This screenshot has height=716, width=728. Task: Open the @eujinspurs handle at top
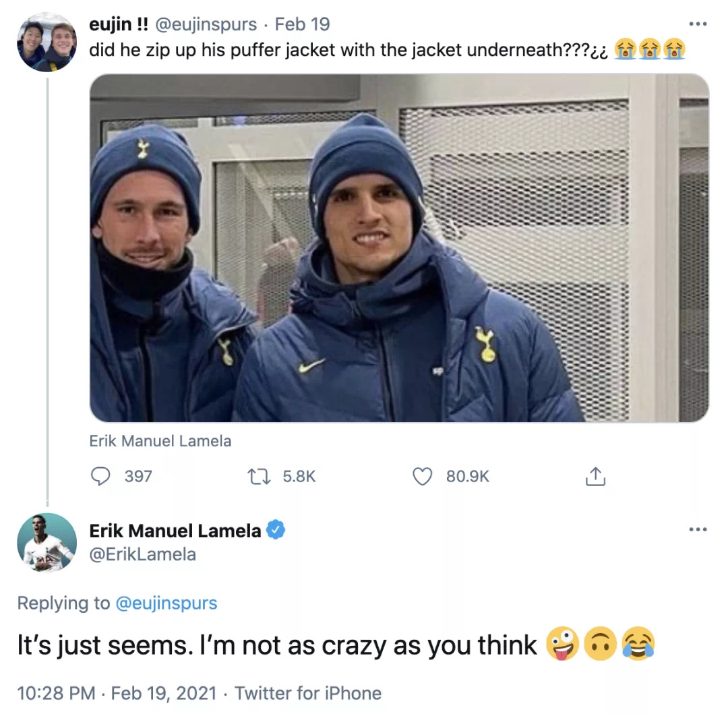click(206, 24)
